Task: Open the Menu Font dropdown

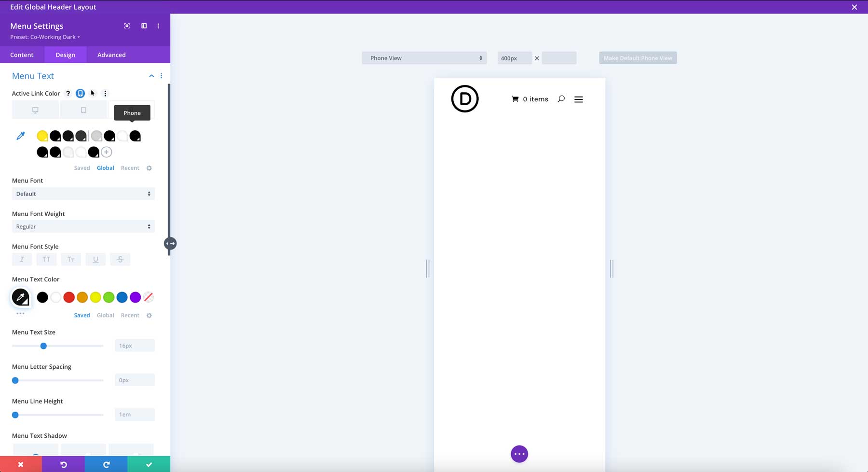Action: pos(83,194)
